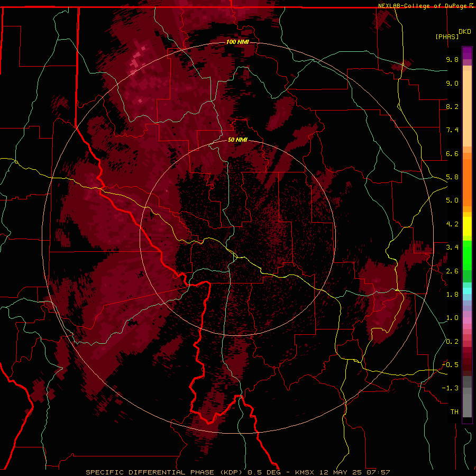
Task: Select the 50 NMI range ring label
Action: pyautogui.click(x=237, y=140)
